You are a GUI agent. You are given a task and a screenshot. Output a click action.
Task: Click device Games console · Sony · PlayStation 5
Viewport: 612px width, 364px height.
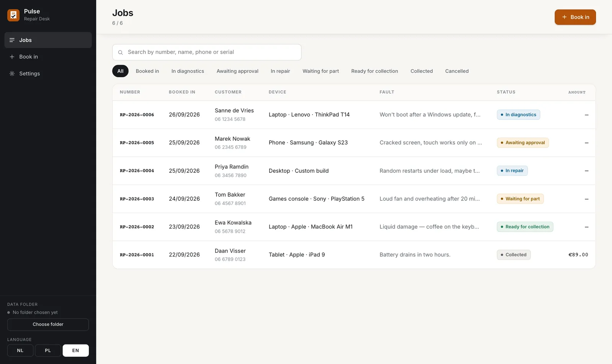coord(316,199)
